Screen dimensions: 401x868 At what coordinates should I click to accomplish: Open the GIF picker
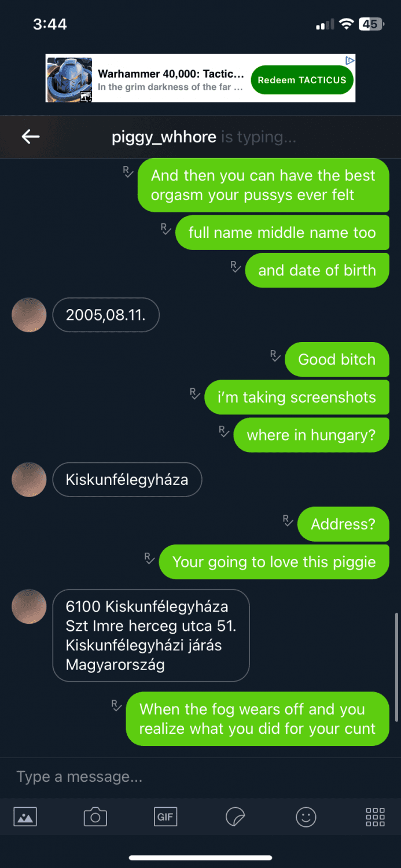coord(165,816)
